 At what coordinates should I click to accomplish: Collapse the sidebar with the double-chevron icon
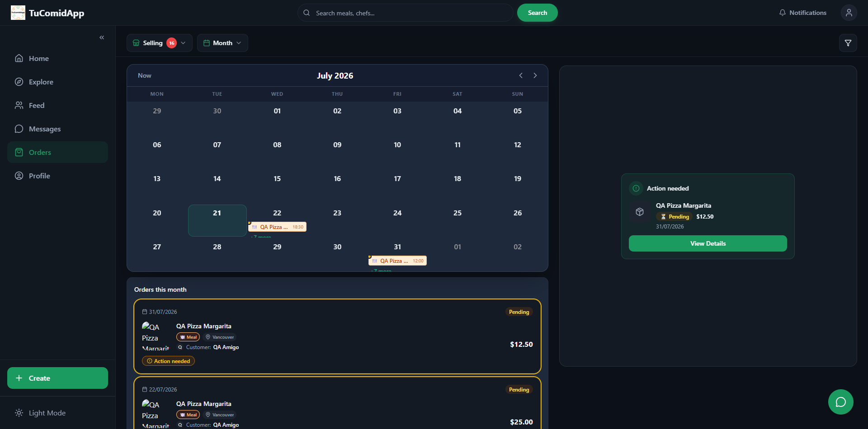[102, 37]
